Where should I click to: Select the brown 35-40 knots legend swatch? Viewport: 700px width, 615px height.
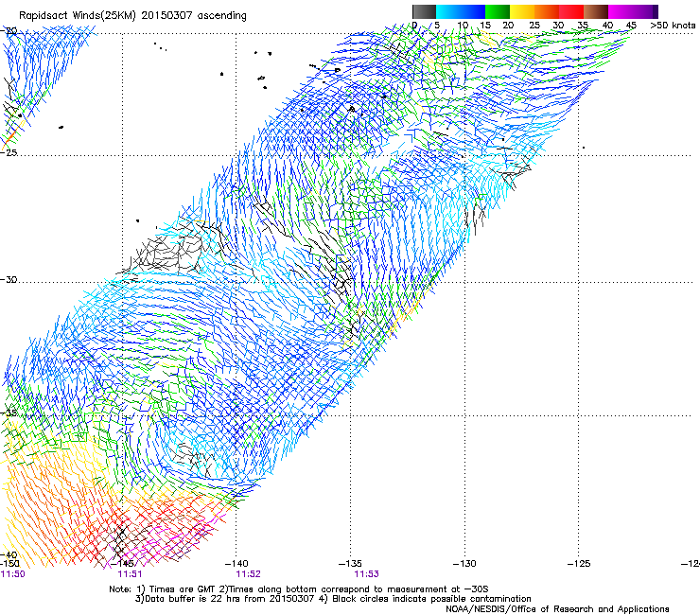[596, 11]
